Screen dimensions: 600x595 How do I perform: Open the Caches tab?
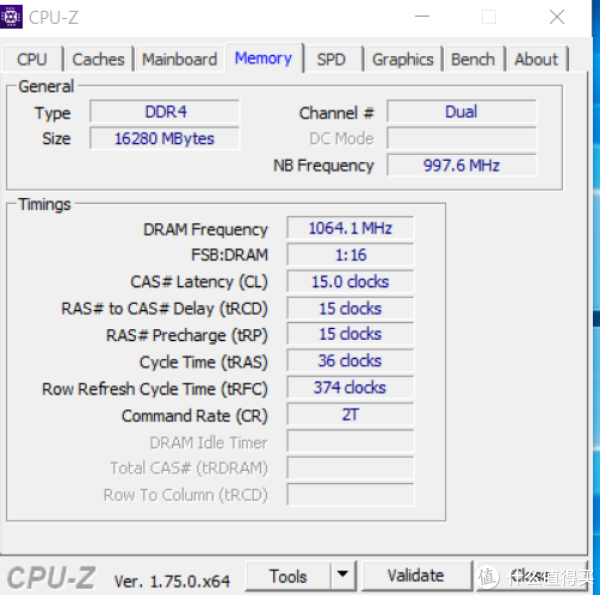click(98, 59)
